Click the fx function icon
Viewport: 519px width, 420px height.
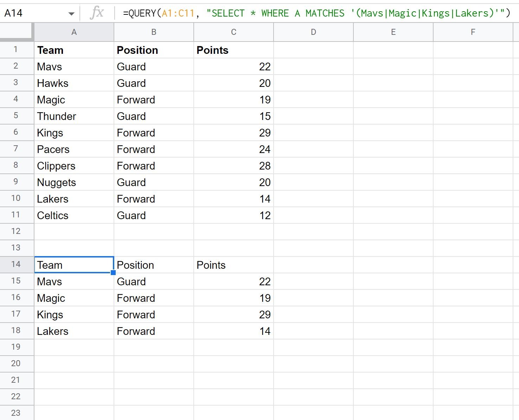pos(97,13)
